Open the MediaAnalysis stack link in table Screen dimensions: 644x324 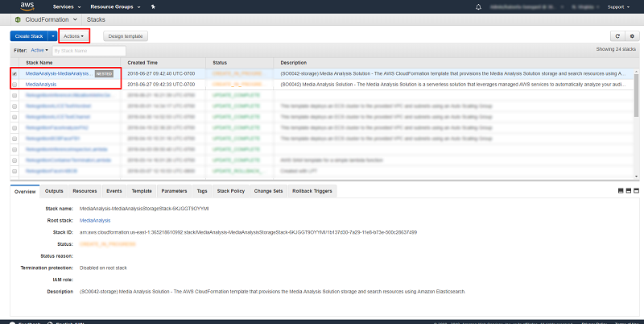[x=41, y=85]
